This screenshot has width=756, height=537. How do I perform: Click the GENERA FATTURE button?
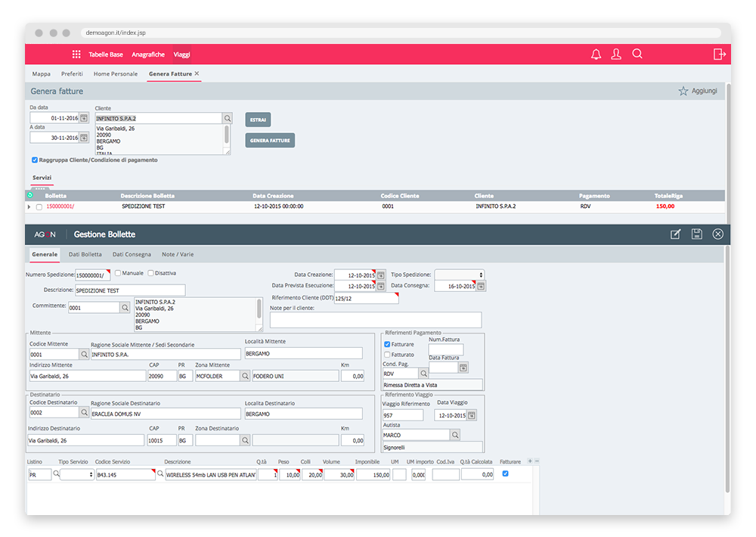tap(270, 141)
